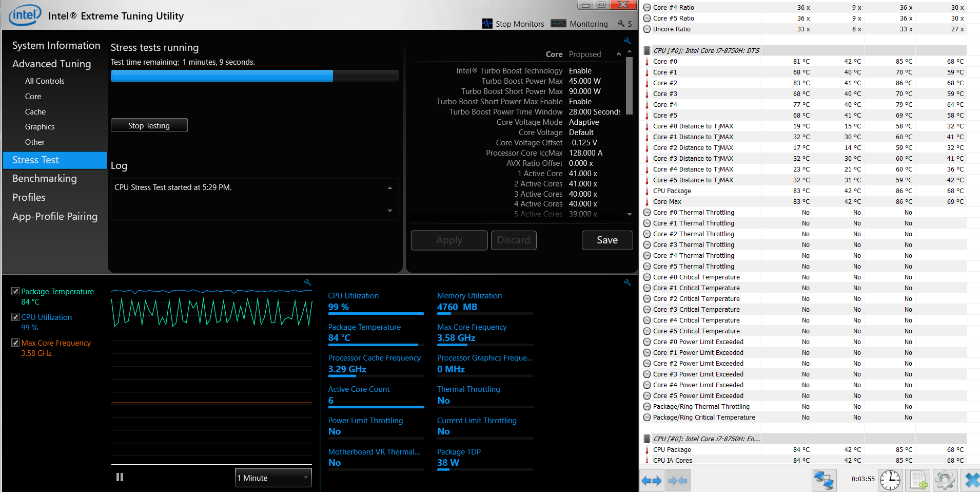Open the 1 Minute time range dropdown

(x=273, y=478)
